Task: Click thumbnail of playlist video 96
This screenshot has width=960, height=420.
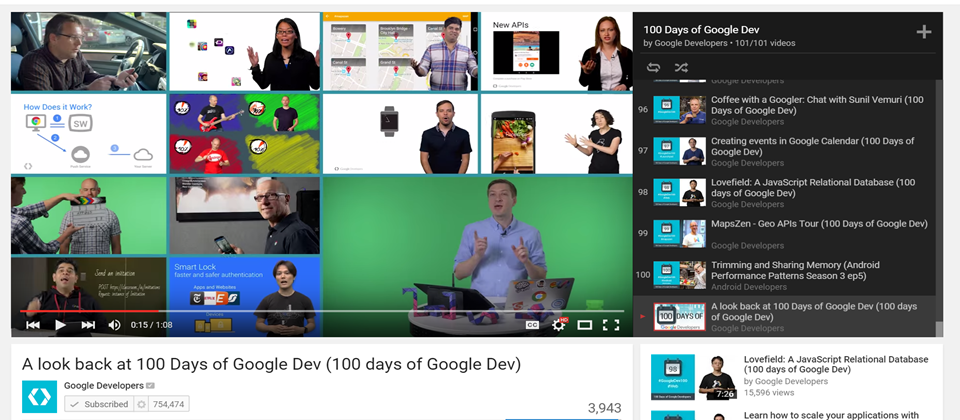Action: click(x=679, y=110)
